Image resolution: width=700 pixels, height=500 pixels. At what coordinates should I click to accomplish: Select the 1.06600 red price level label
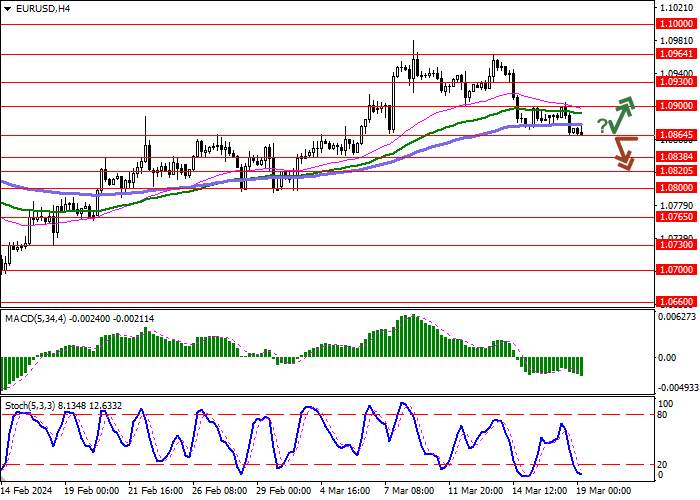[676, 302]
